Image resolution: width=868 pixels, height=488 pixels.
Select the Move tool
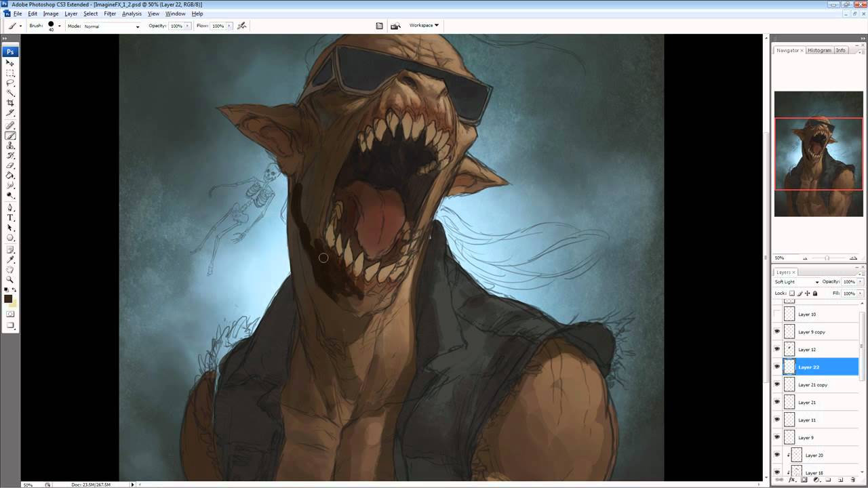(x=10, y=62)
